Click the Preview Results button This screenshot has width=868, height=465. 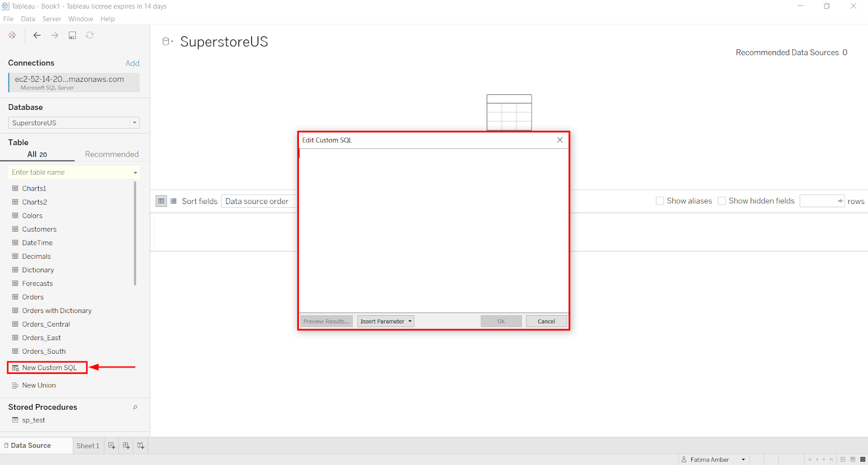[x=327, y=321]
